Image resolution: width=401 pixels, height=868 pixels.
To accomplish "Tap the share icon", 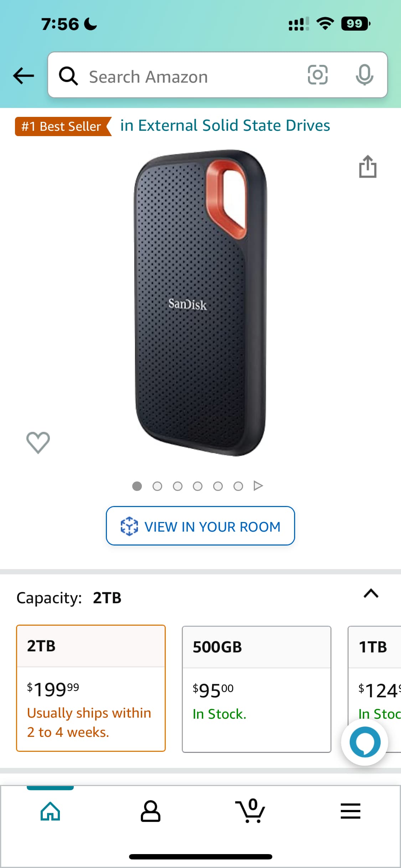I will pyautogui.click(x=367, y=166).
